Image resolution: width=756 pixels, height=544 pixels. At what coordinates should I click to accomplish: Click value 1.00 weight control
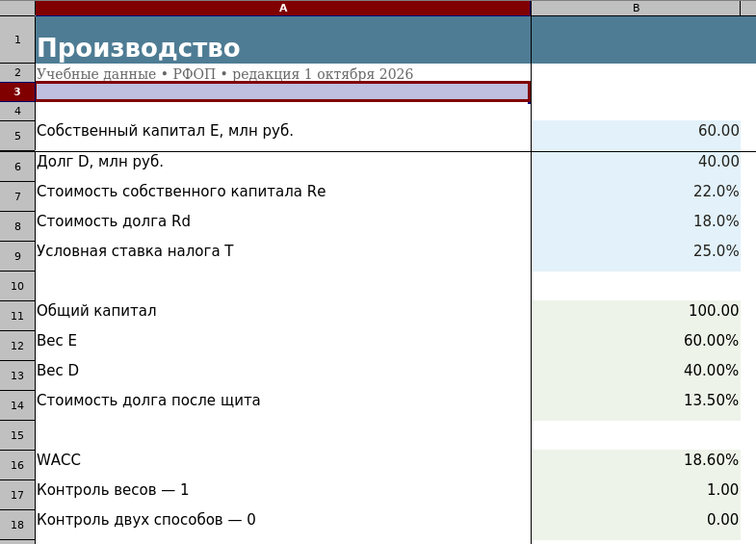636,495
